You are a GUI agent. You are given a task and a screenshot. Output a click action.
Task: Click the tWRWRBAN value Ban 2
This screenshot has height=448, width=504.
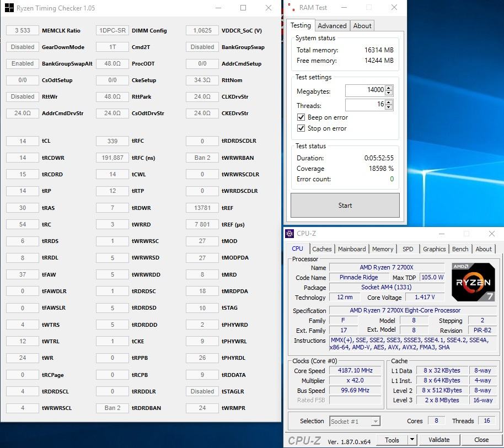(x=202, y=158)
